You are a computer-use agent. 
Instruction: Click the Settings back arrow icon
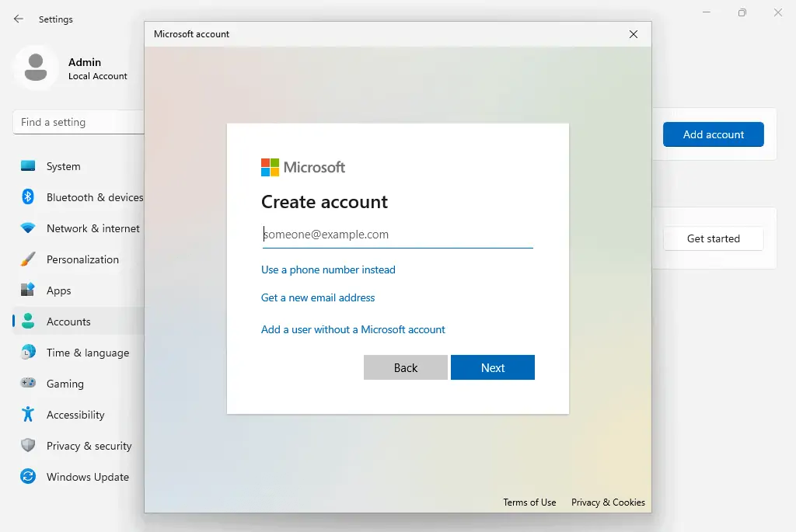coord(19,19)
